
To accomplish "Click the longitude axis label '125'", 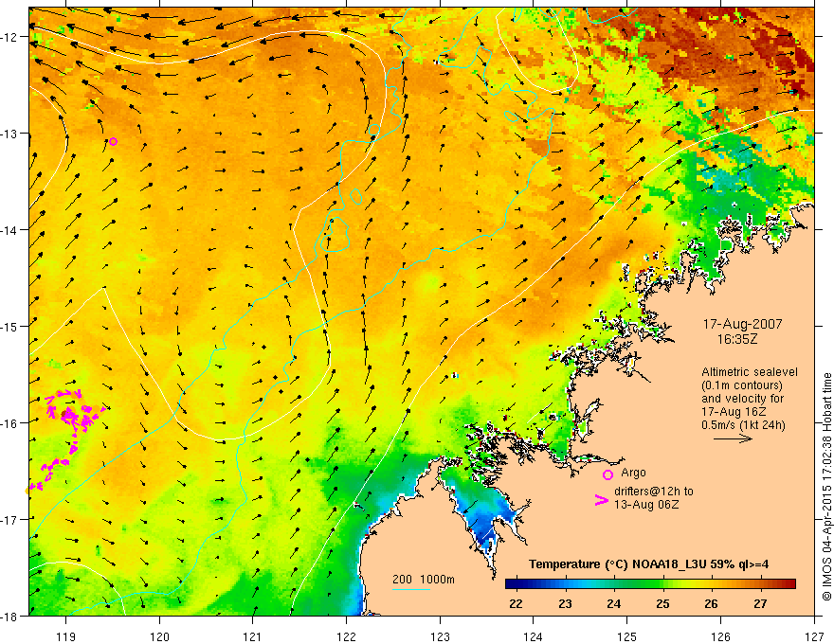I will click(627, 636).
